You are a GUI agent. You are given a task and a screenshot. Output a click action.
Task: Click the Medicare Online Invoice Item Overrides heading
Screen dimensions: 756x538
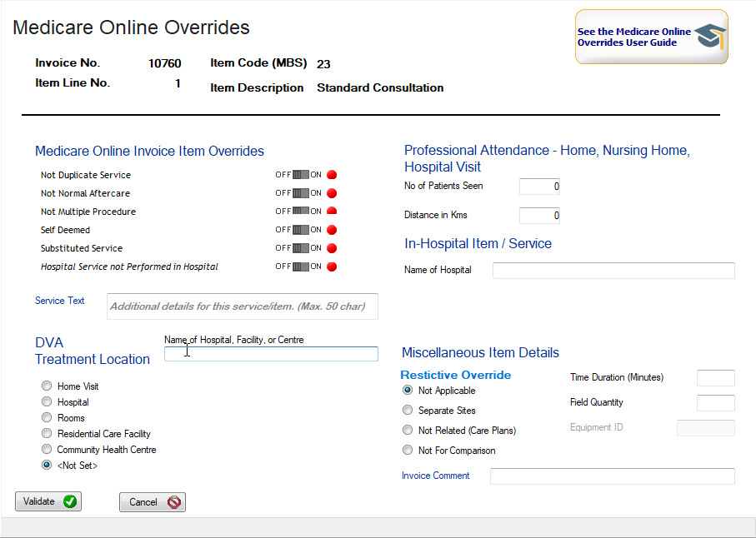149,152
